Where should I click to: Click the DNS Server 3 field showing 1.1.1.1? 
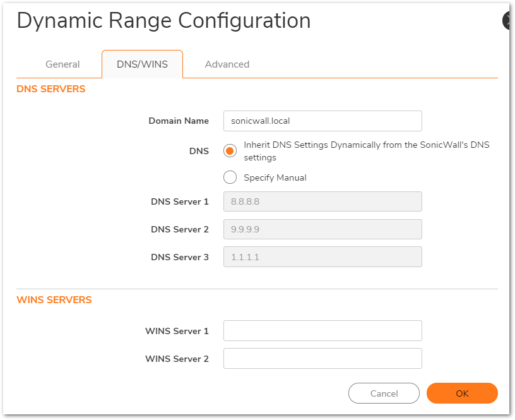point(322,257)
